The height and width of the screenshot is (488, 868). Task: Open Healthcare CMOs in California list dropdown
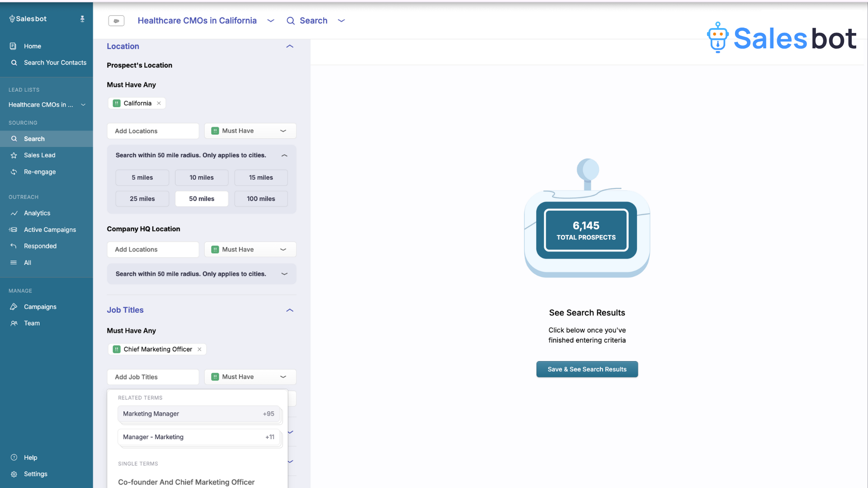(x=271, y=21)
